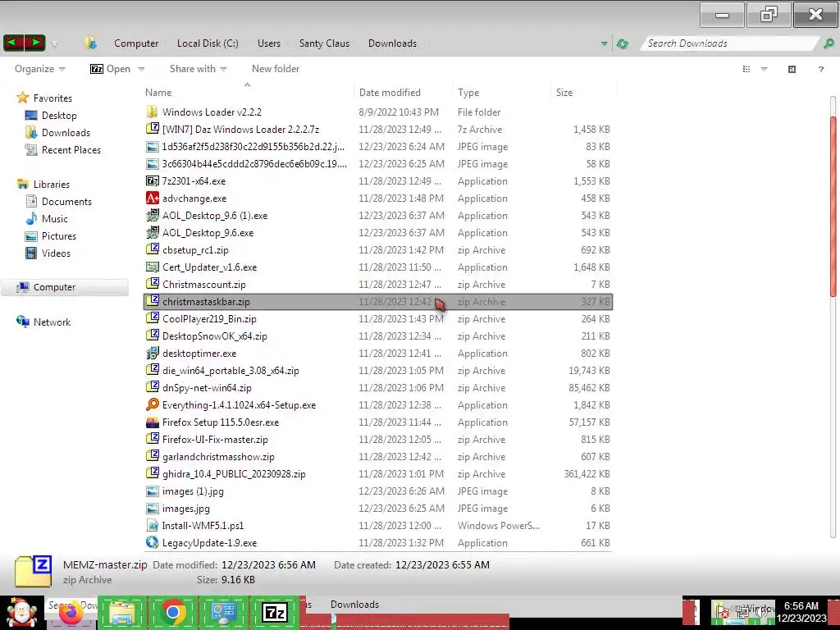The width and height of the screenshot is (840, 630).
Task: Open Downloads in Favorites
Action: point(66,132)
